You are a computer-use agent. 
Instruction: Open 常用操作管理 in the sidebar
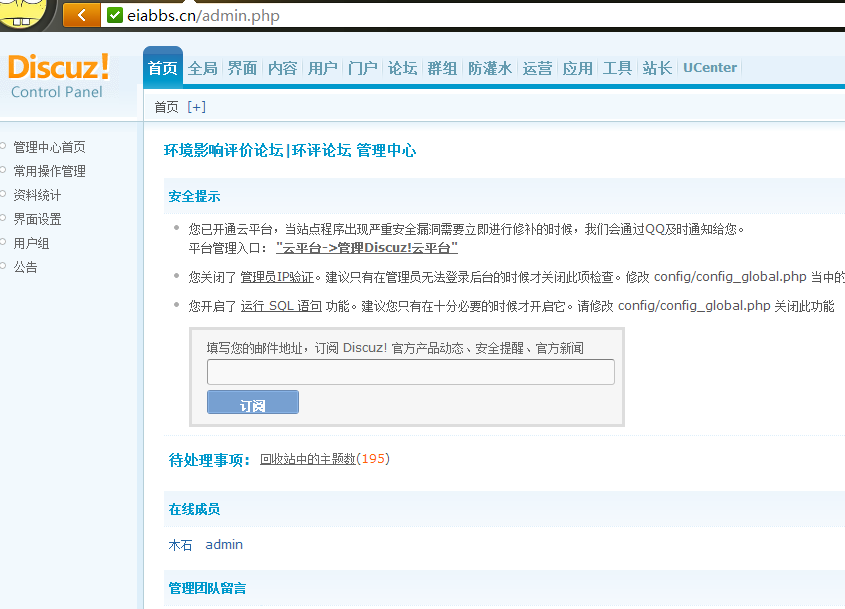click(50, 171)
